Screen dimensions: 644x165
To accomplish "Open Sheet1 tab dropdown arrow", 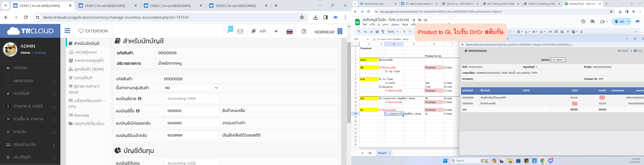I will (389, 153).
